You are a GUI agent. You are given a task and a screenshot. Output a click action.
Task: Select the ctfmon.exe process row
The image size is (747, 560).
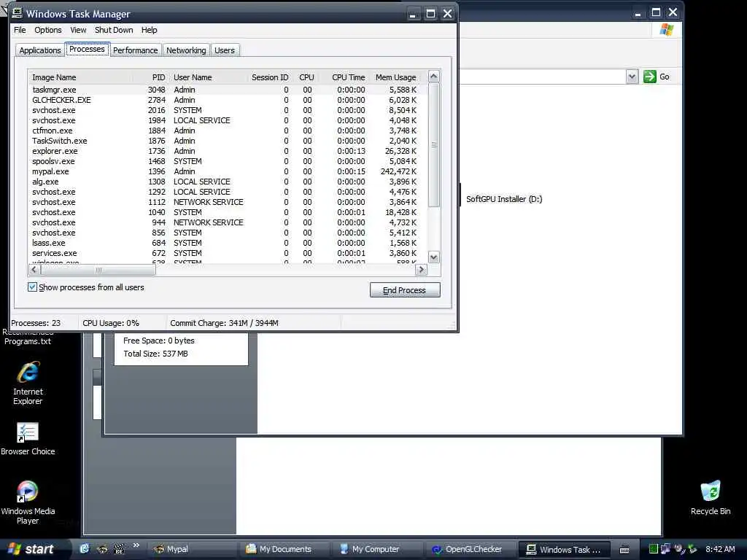(x=227, y=131)
